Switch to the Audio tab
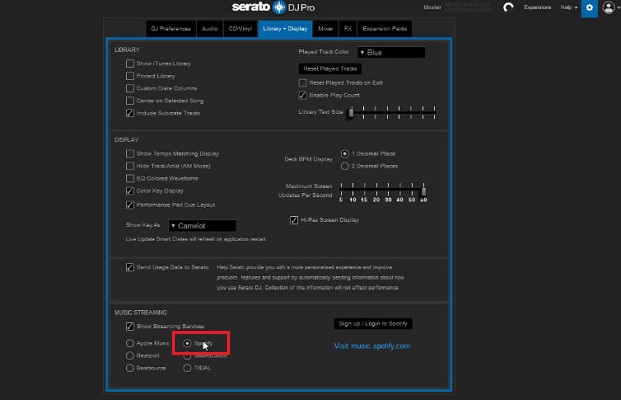This screenshot has height=400, width=621. (x=210, y=29)
